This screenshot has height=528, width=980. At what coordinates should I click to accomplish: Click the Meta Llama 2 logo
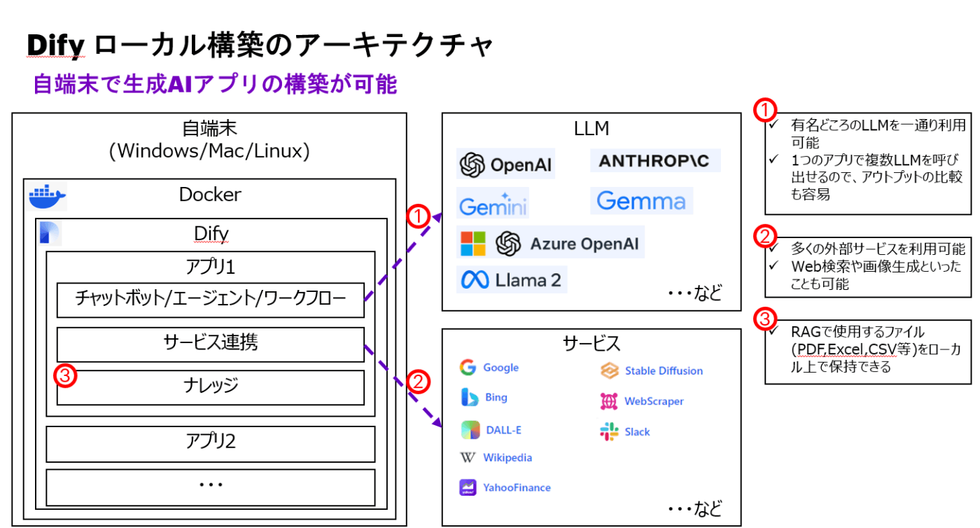click(x=511, y=280)
